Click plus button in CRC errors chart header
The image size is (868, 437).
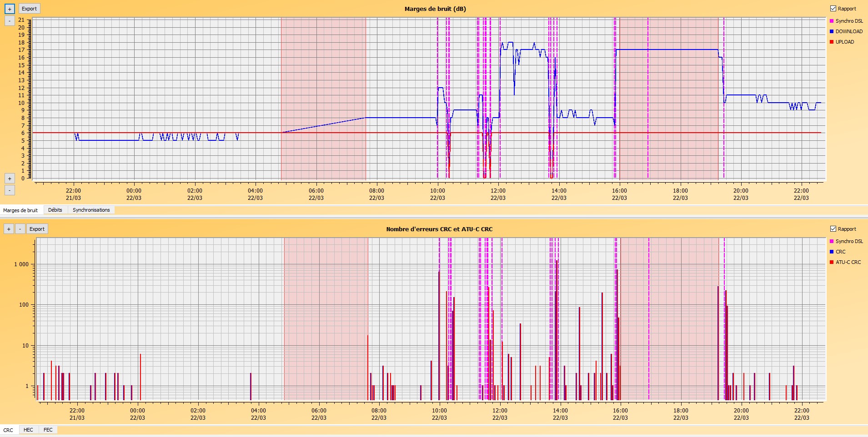click(x=9, y=229)
